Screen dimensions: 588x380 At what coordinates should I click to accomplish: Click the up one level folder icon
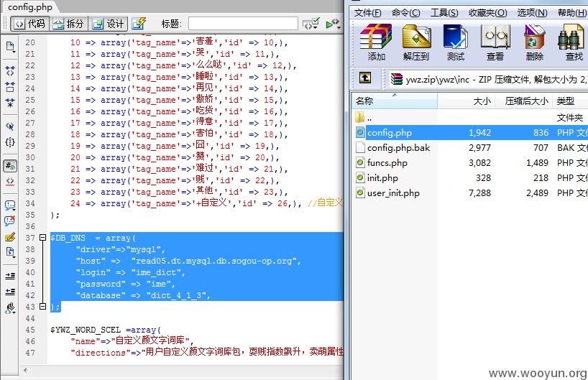click(x=365, y=78)
